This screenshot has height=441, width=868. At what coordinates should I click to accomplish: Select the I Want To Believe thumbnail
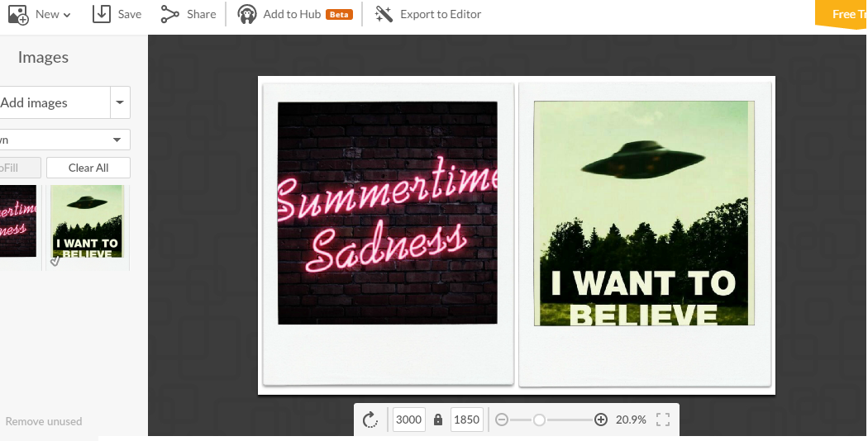click(x=87, y=221)
